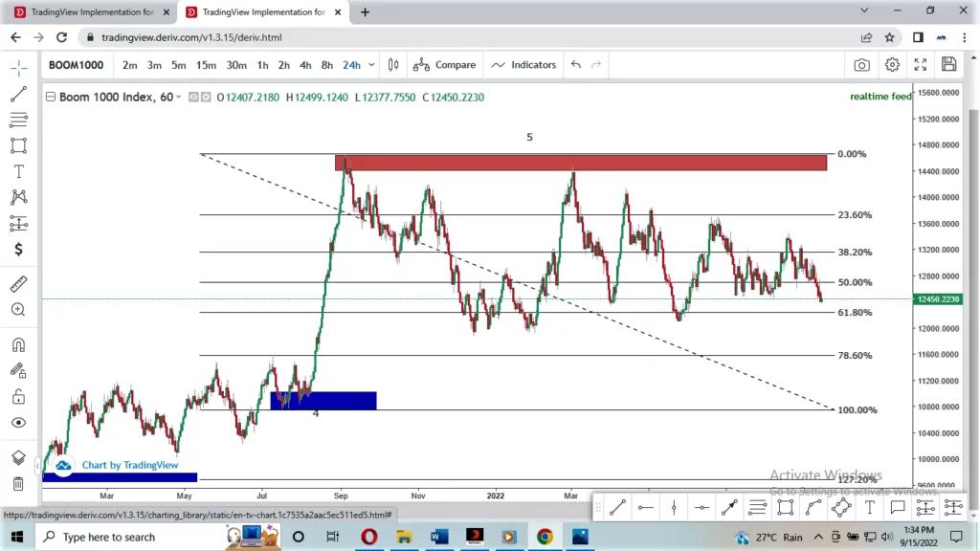Redo the chart action
Screen dimensions: 980x551
coord(596,64)
